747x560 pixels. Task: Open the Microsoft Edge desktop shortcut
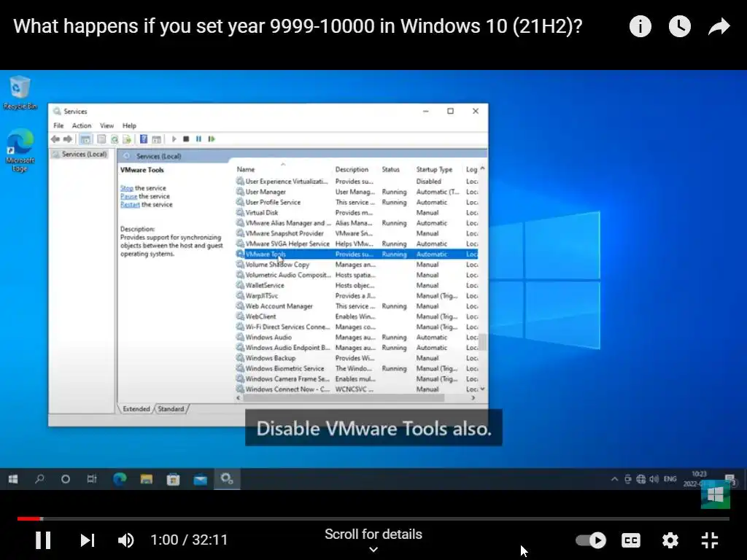point(20,150)
